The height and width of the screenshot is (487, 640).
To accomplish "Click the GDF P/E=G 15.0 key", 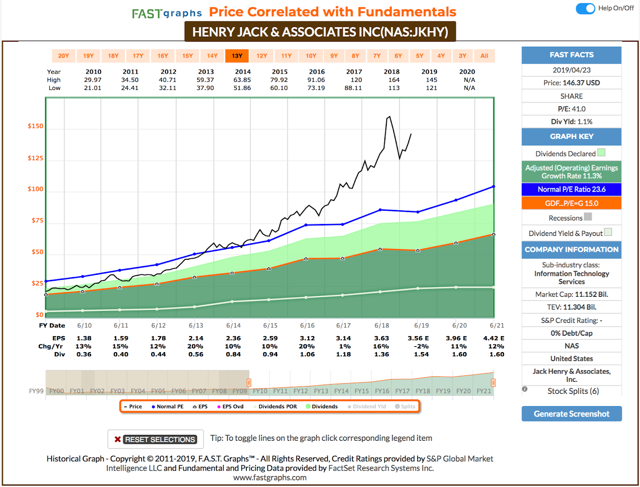I will (571, 203).
